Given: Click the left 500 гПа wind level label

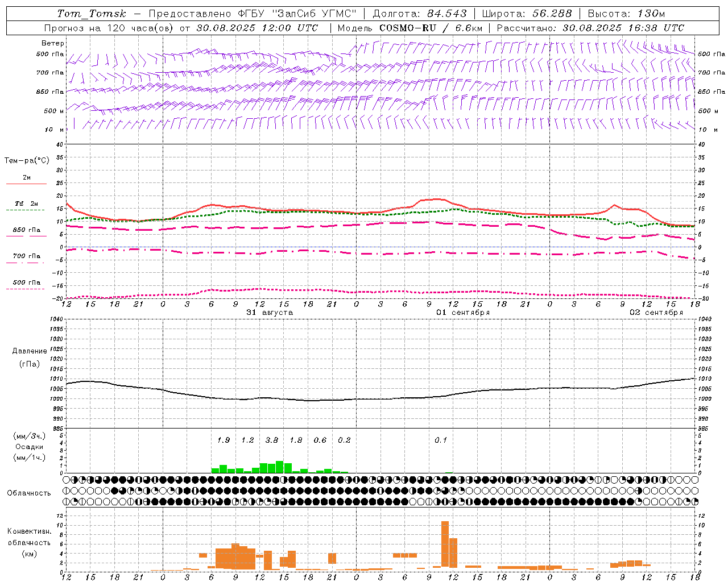Looking at the screenshot, I should [50, 55].
